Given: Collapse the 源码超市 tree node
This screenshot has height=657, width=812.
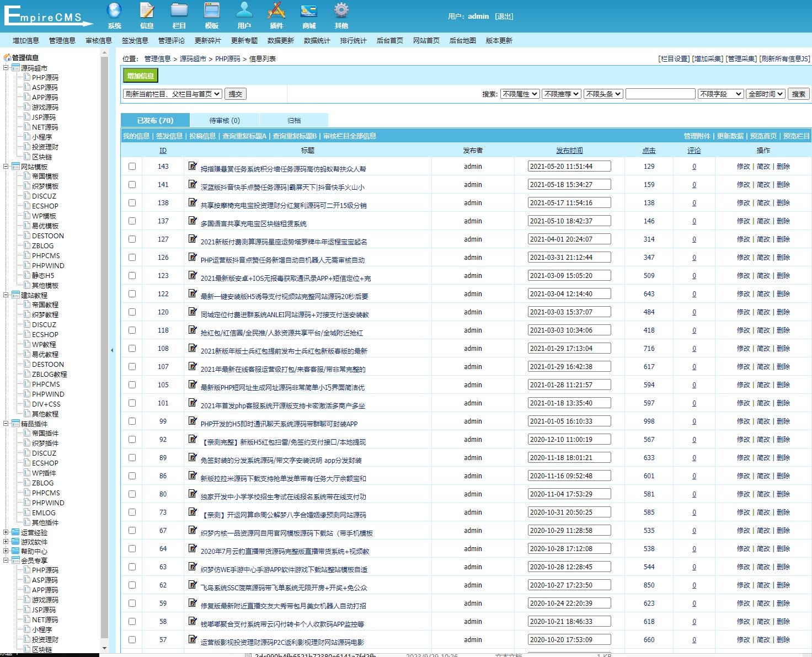Looking at the screenshot, I should tap(6, 68).
